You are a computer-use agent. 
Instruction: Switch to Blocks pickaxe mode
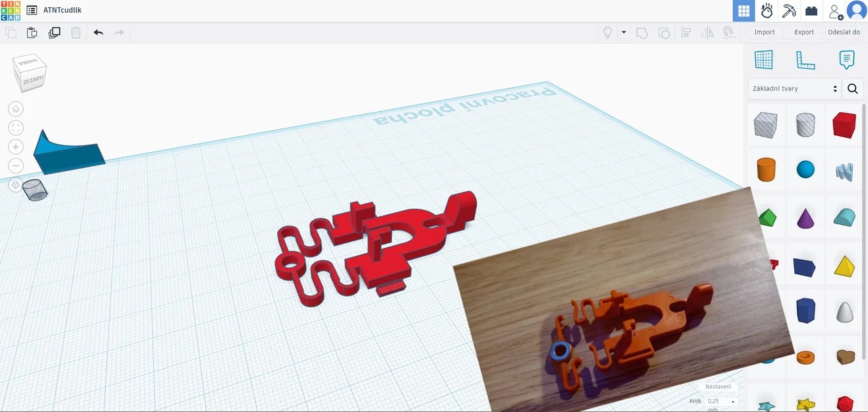tap(789, 11)
